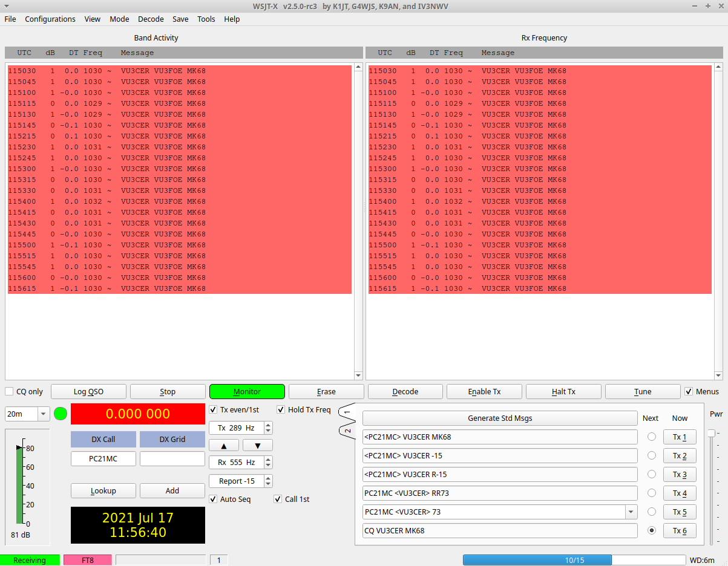
Task: Open the Mode menu
Action: (119, 19)
